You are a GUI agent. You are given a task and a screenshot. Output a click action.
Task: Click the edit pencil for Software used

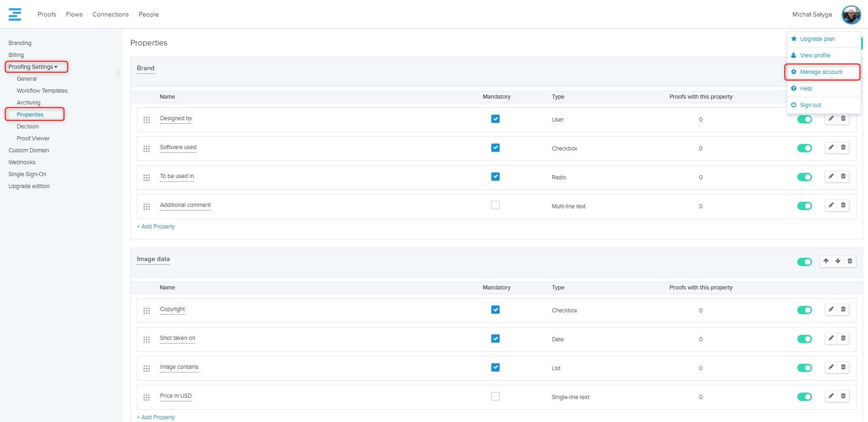click(x=831, y=148)
